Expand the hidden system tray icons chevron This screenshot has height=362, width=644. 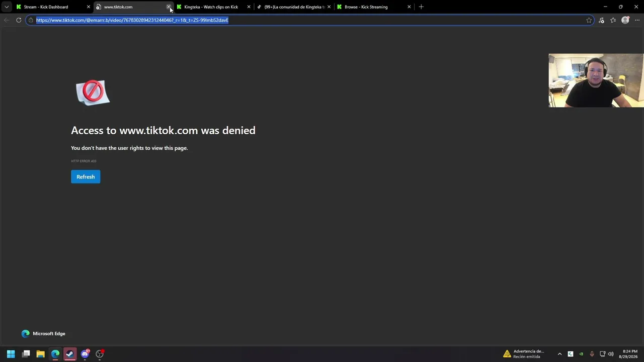pos(559,354)
